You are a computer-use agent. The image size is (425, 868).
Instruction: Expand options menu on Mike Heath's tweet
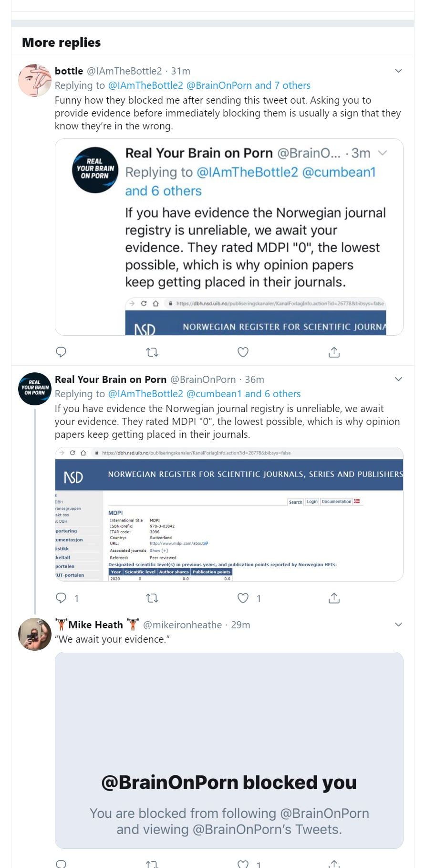[399, 625]
